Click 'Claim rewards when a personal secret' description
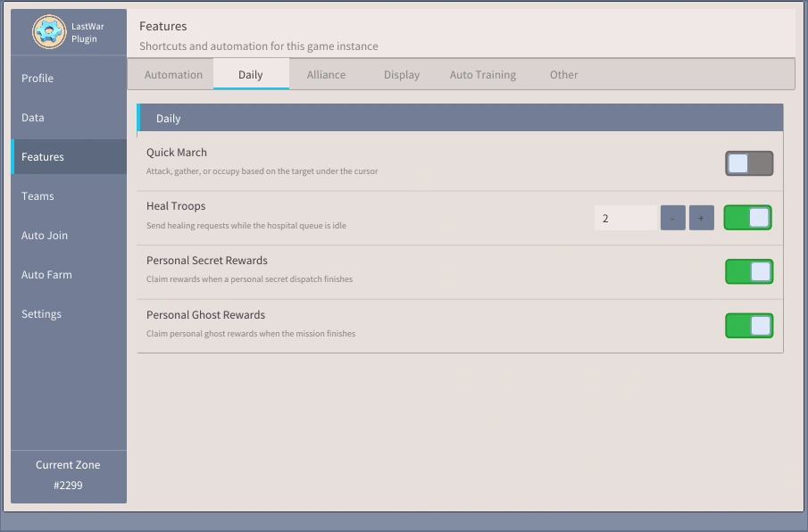Viewport: 808px width, 532px height. pos(249,279)
